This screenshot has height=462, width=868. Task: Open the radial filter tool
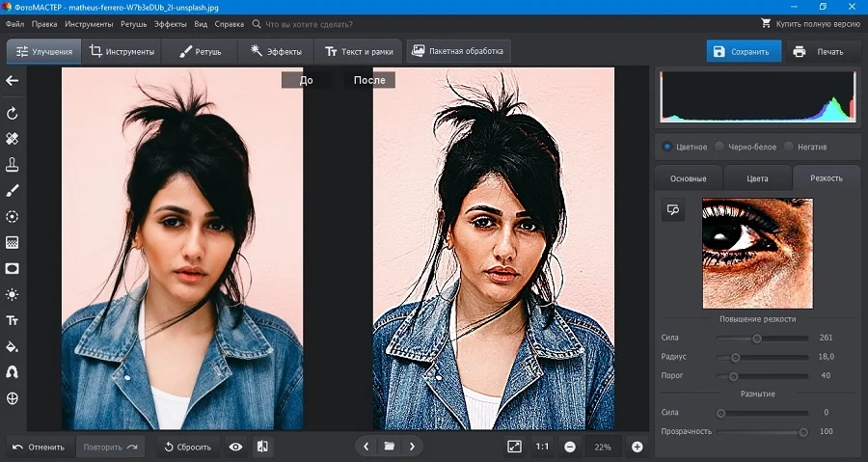(13, 217)
